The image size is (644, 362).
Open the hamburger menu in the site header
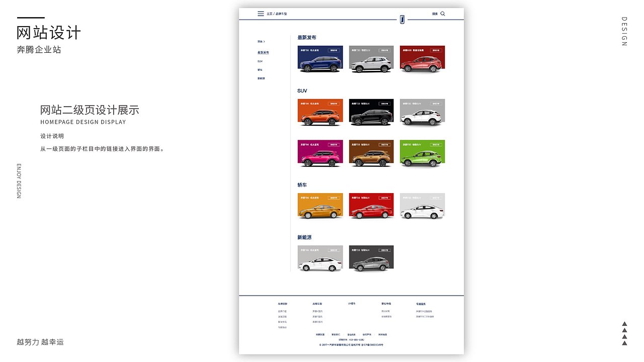[x=261, y=14]
